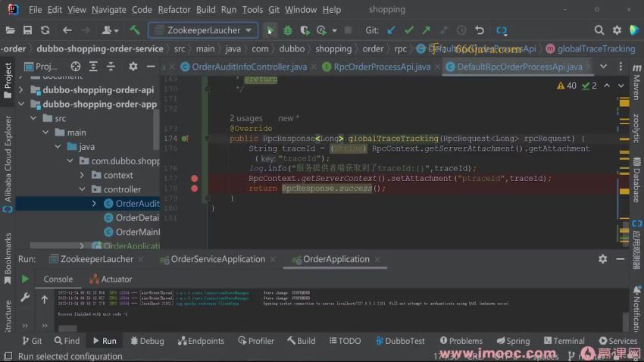Switch to OrderServiceApplication run tab

pyautogui.click(x=217, y=260)
